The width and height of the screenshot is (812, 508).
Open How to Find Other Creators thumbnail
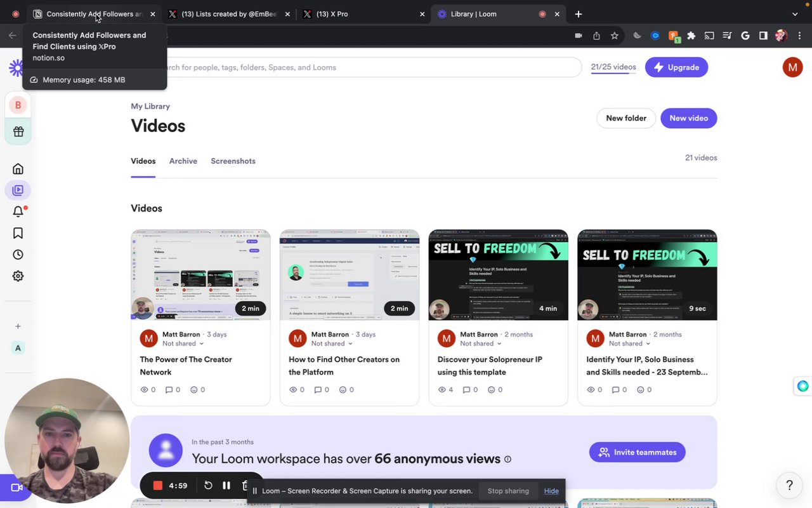click(350, 275)
